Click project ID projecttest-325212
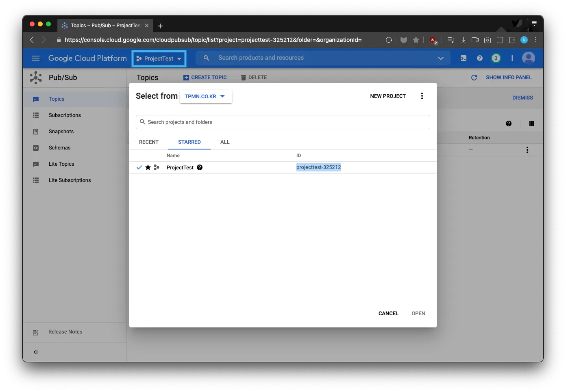 tap(319, 167)
